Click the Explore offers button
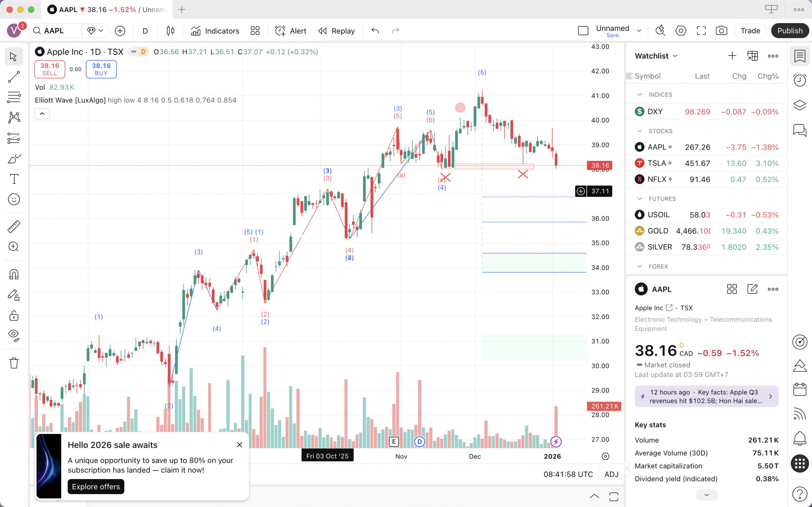 [95, 486]
